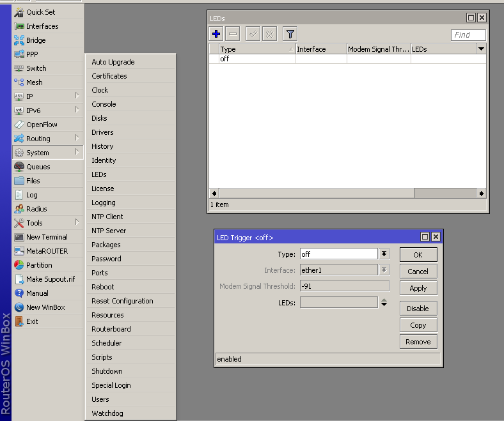This screenshot has width=504, height=421.
Task: Expand the Routing submenu arrow
Action: click(x=77, y=138)
